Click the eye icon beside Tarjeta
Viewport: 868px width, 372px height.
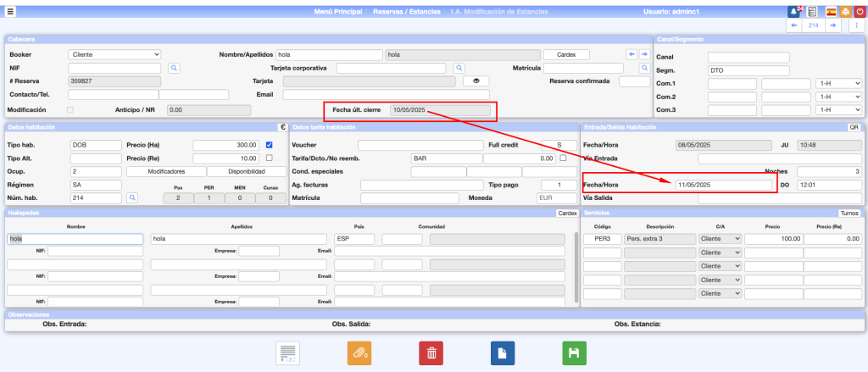click(476, 81)
